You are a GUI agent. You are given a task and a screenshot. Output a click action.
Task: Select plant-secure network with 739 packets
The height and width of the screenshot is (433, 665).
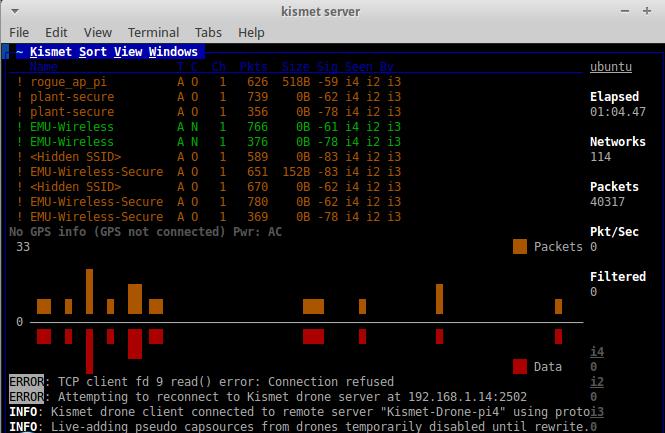tap(72, 97)
